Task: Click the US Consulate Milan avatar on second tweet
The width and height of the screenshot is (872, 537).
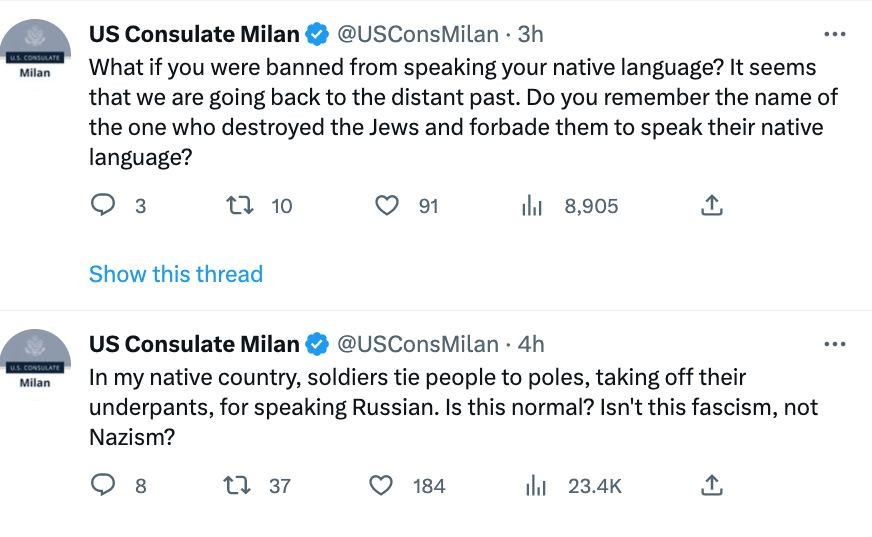Action: click(x=35, y=358)
